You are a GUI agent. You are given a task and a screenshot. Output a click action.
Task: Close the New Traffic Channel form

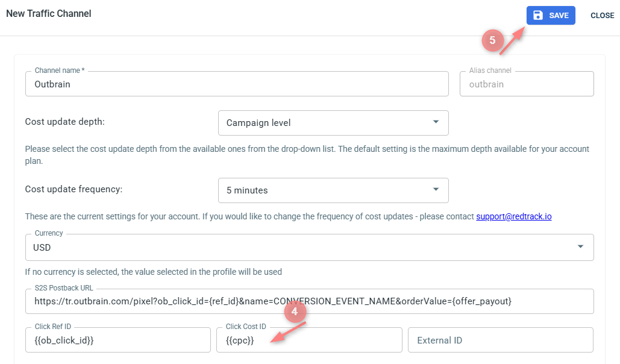(x=602, y=16)
